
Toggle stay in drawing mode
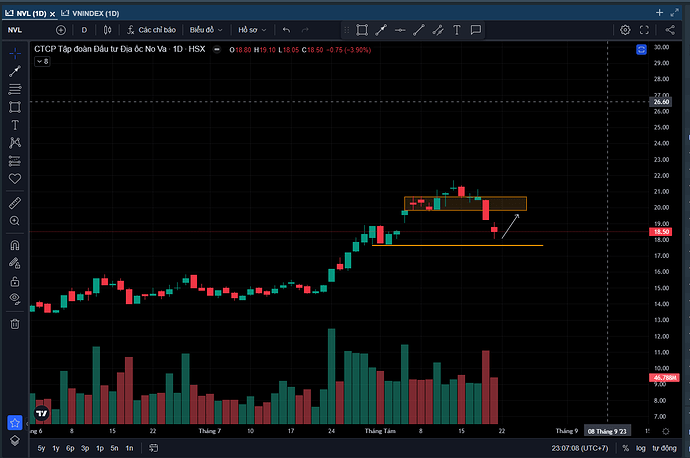click(15, 263)
